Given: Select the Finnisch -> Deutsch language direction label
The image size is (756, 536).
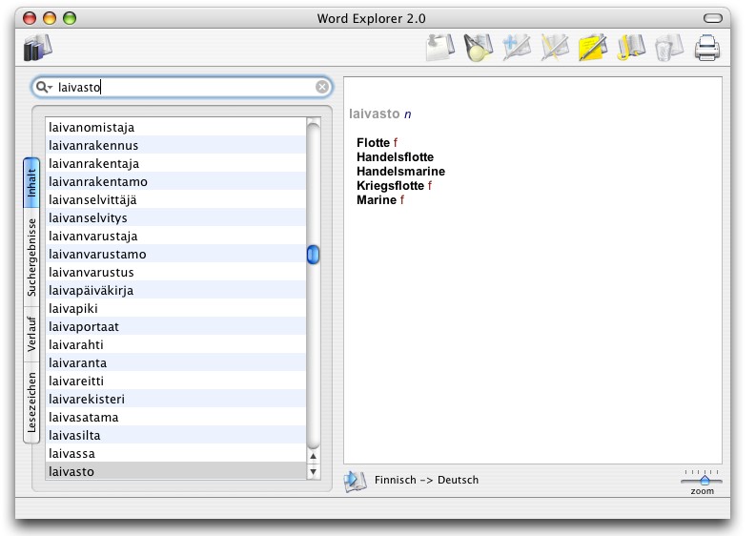Looking at the screenshot, I should coord(426,480).
